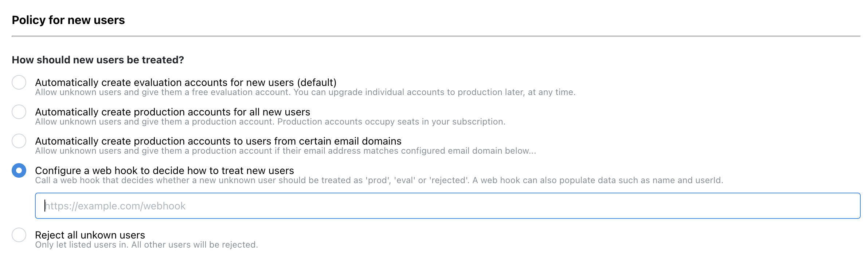The height and width of the screenshot is (260, 868).
Task: Click the https://example.com/webhook placeholder text
Action: [x=114, y=206]
